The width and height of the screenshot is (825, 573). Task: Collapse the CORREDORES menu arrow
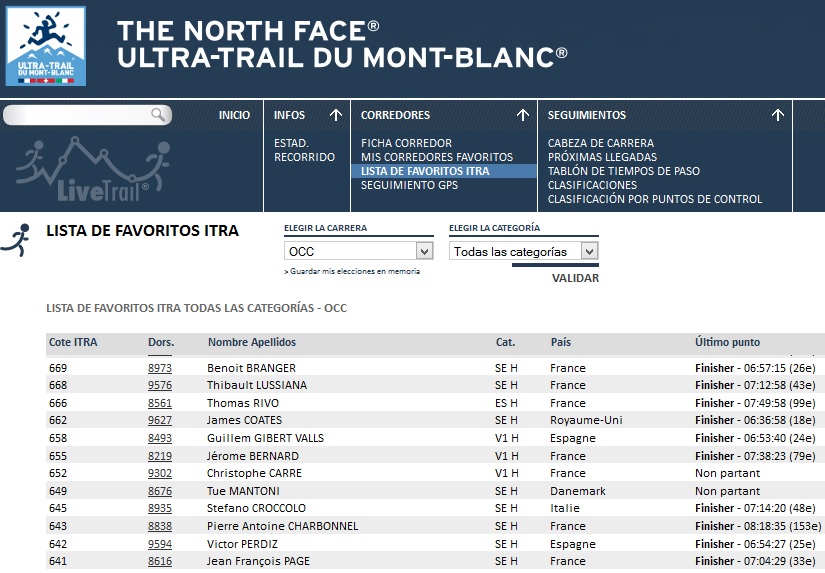(x=522, y=115)
